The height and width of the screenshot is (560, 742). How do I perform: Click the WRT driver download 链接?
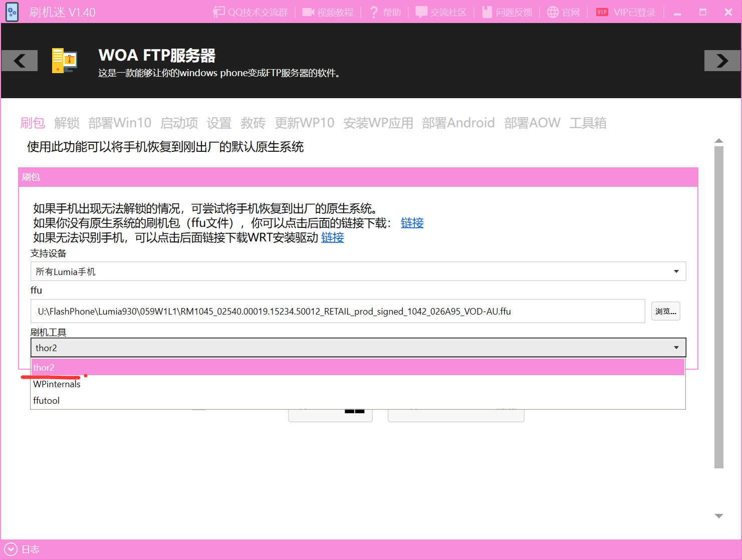pos(332,237)
